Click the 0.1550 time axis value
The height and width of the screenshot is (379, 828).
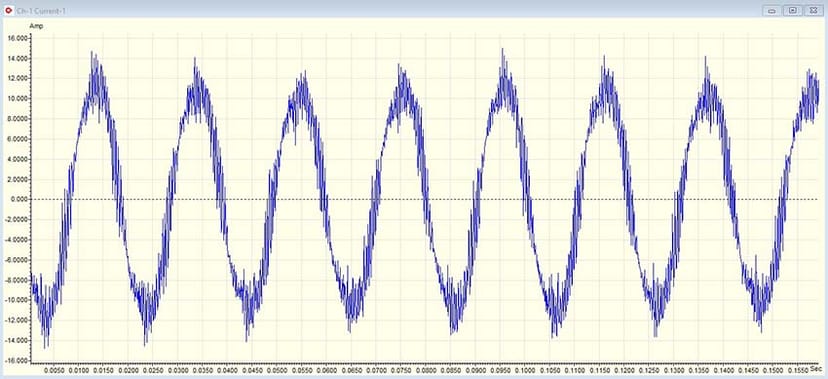coord(798,371)
